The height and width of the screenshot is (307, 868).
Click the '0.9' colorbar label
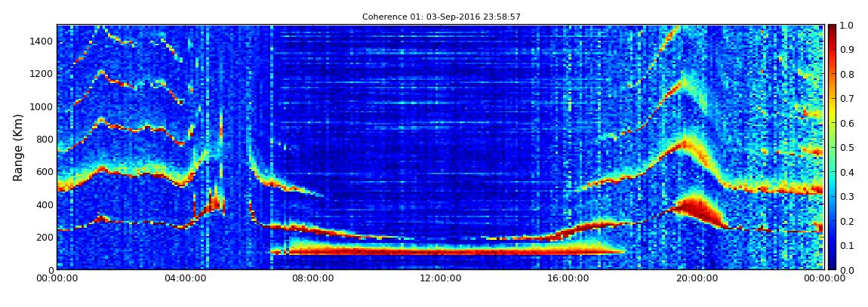coord(847,50)
